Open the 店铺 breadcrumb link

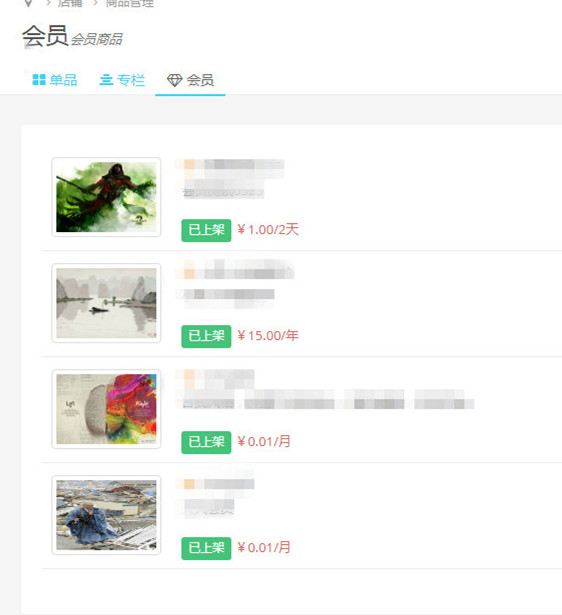point(70,4)
